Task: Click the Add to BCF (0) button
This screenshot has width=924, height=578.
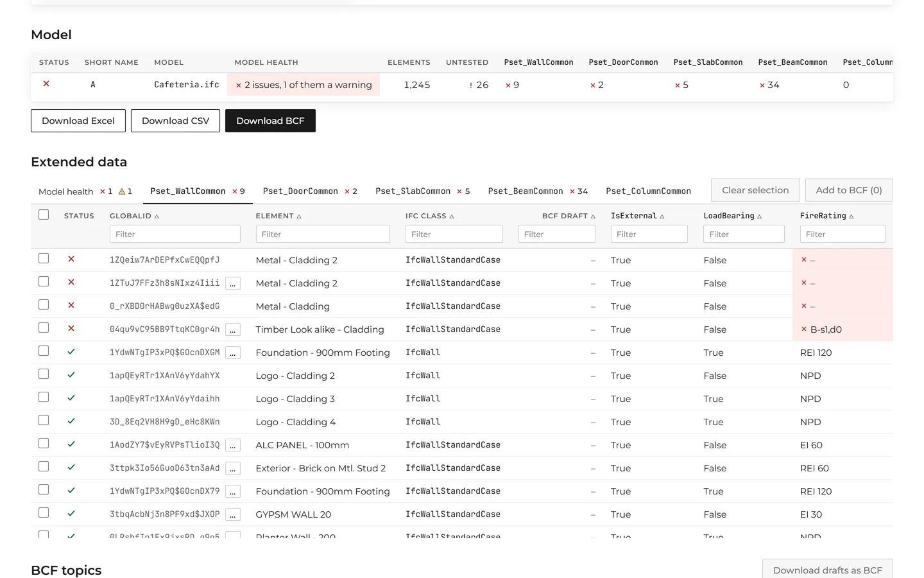Action: (x=849, y=190)
